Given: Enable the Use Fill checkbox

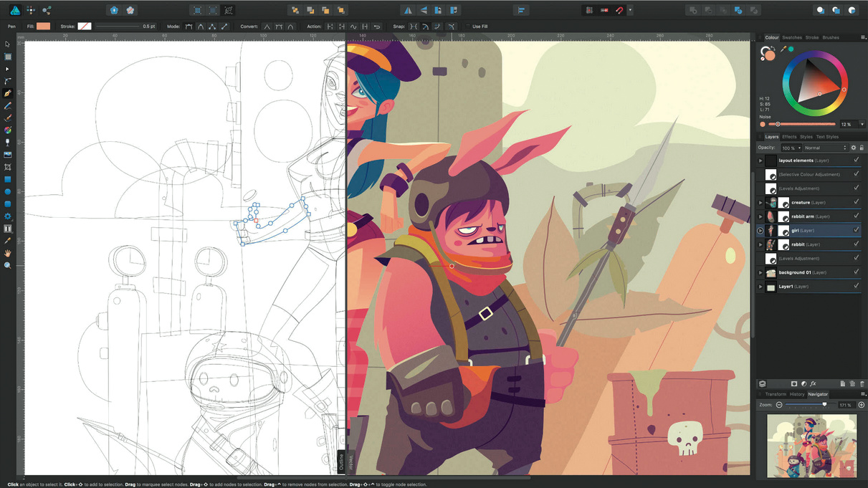Looking at the screenshot, I should (x=467, y=27).
